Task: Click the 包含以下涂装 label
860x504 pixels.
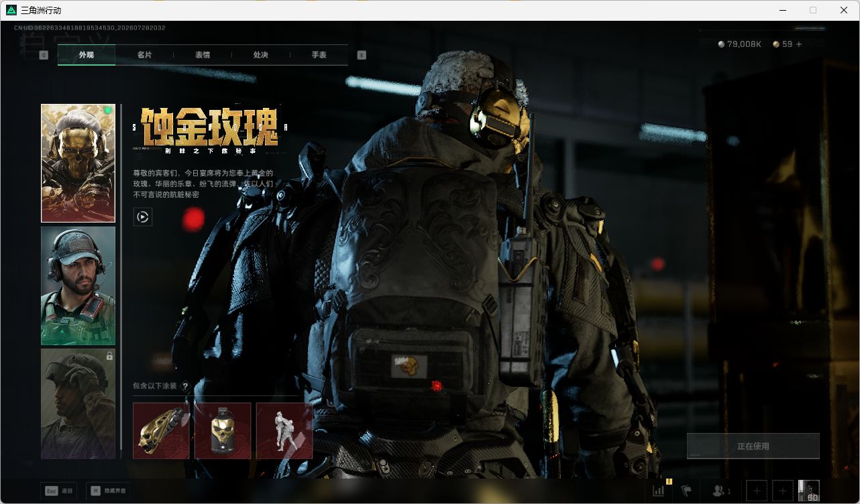Action: pyautogui.click(x=155, y=386)
